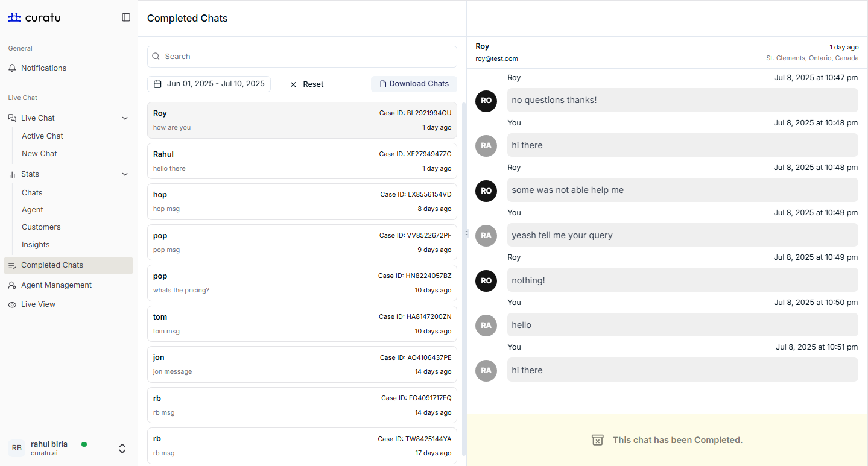Image resolution: width=868 pixels, height=466 pixels.
Task: Click the chat search field
Action: [302, 57]
